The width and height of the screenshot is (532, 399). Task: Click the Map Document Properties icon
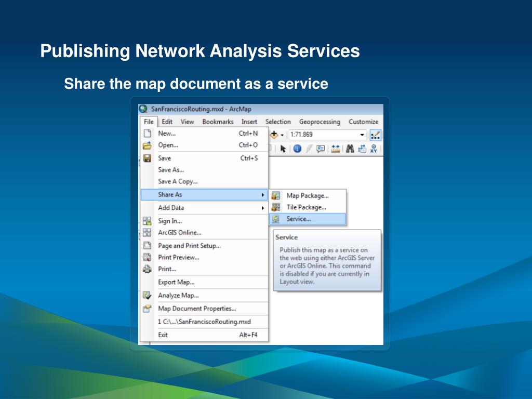click(147, 309)
